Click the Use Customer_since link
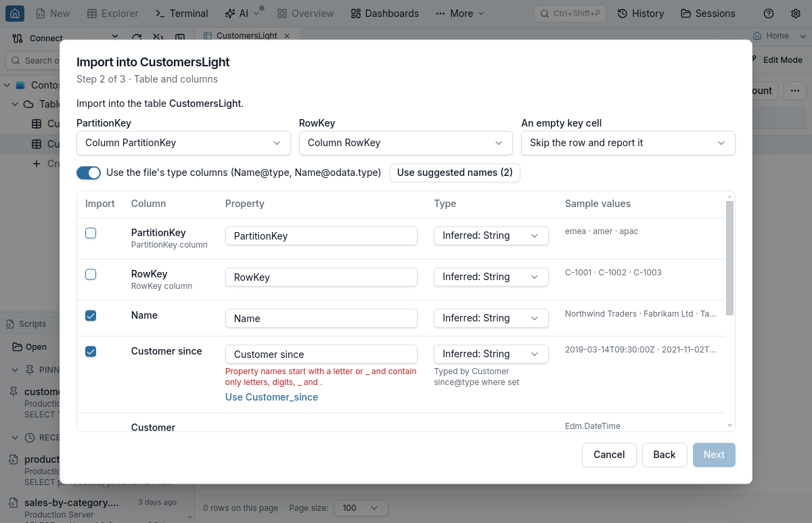Screen dimensions: 812x523 point(271,397)
